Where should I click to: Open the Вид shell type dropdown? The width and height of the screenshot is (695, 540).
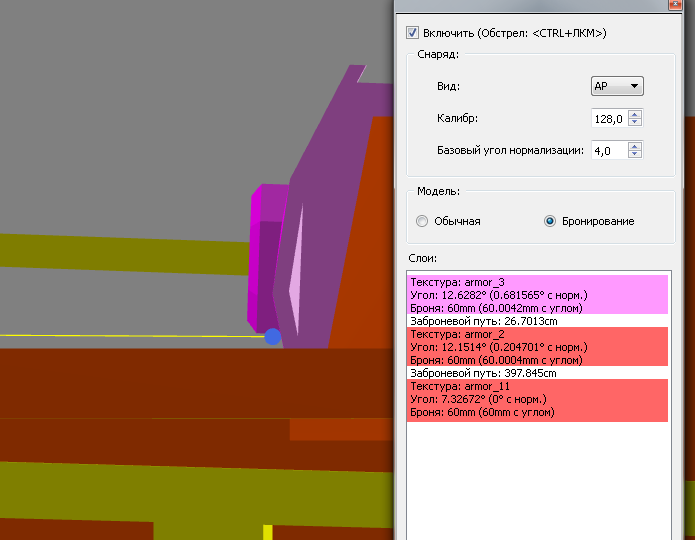(617, 86)
